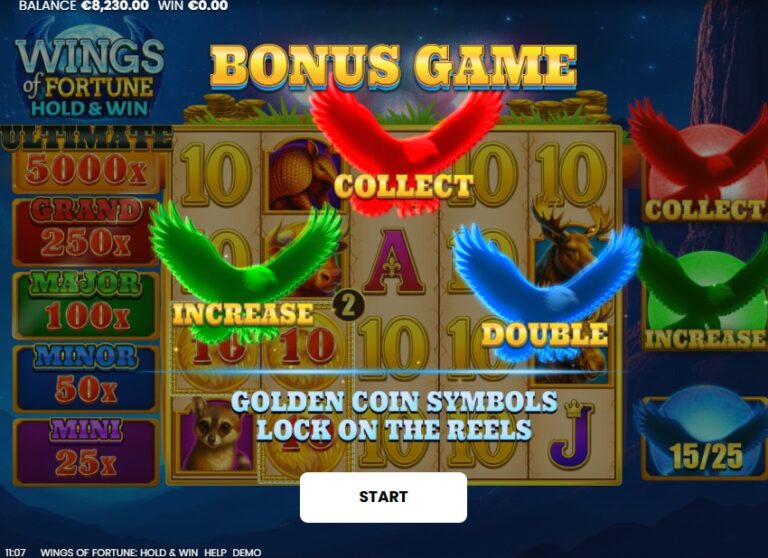Click the Wings of Fortune game logo
768x558 pixels.
coord(89,69)
